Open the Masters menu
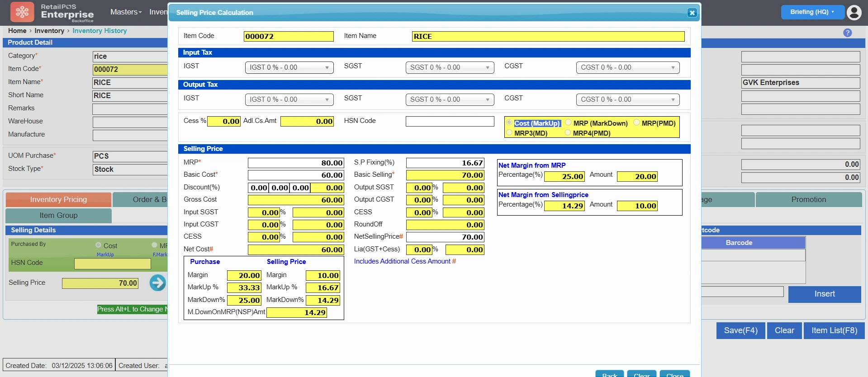This screenshot has width=868, height=377. [x=126, y=12]
